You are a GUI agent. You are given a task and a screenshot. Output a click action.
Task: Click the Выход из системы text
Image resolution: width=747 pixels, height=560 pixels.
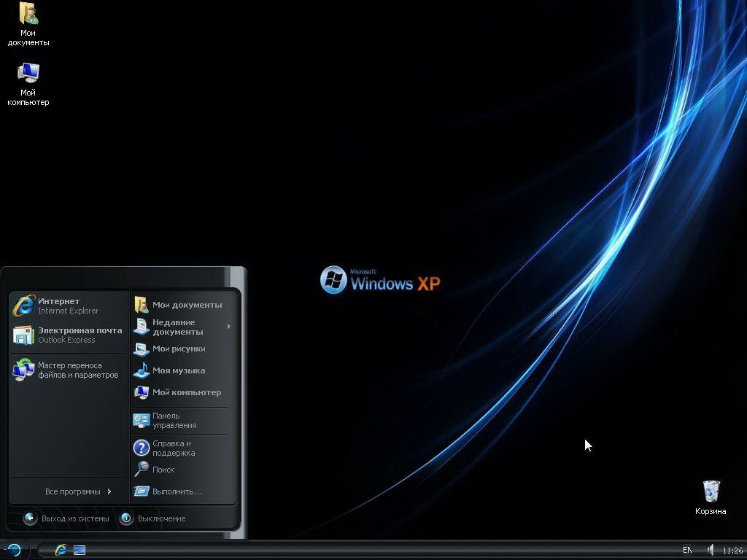(75, 518)
